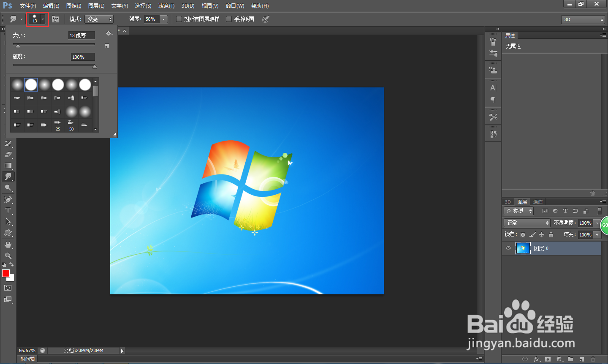Open the 属性 panel flyout menu
Image resolution: width=608 pixels, height=364 pixels.
point(603,35)
